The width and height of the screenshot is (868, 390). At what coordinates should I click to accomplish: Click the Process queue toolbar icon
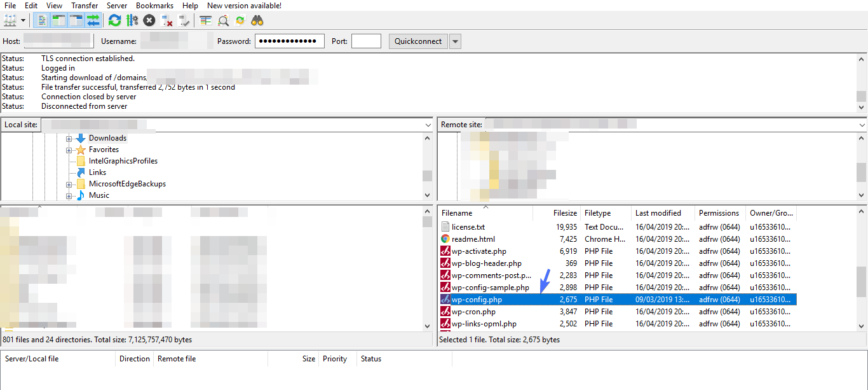(x=132, y=20)
